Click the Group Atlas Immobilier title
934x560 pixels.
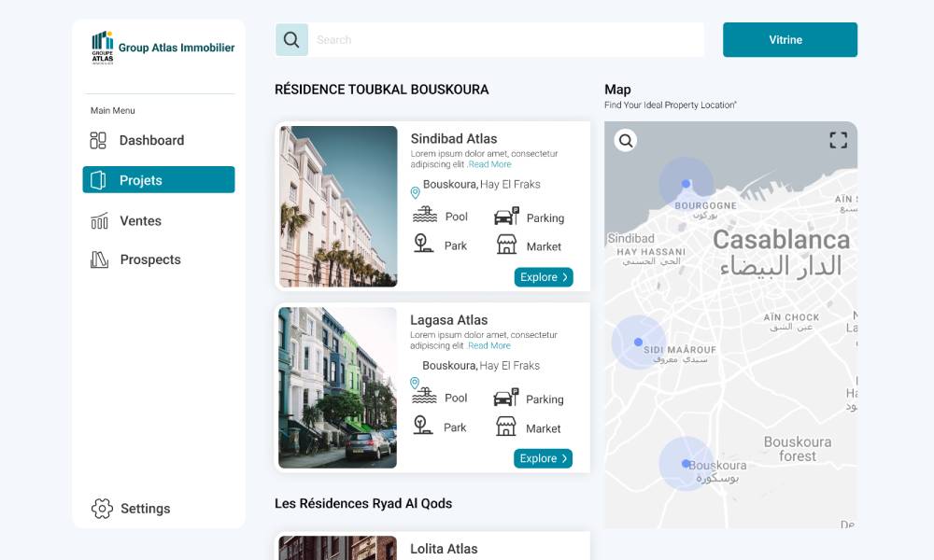point(177,48)
